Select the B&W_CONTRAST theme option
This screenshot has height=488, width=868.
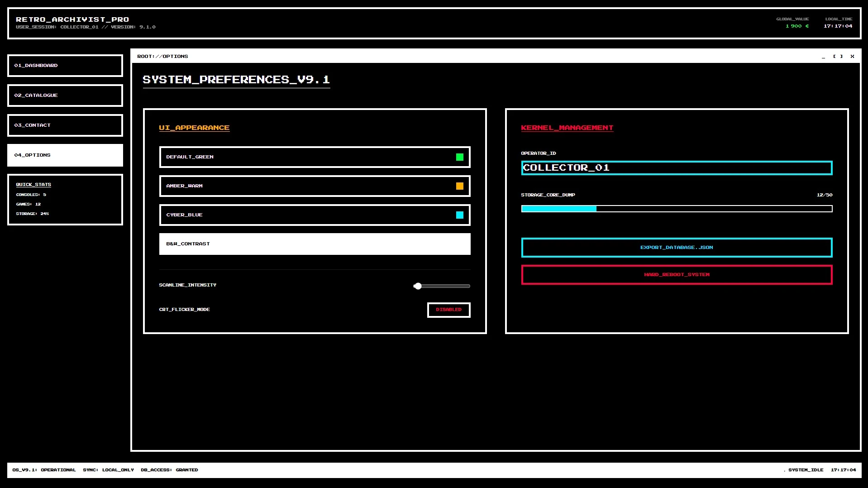314,244
